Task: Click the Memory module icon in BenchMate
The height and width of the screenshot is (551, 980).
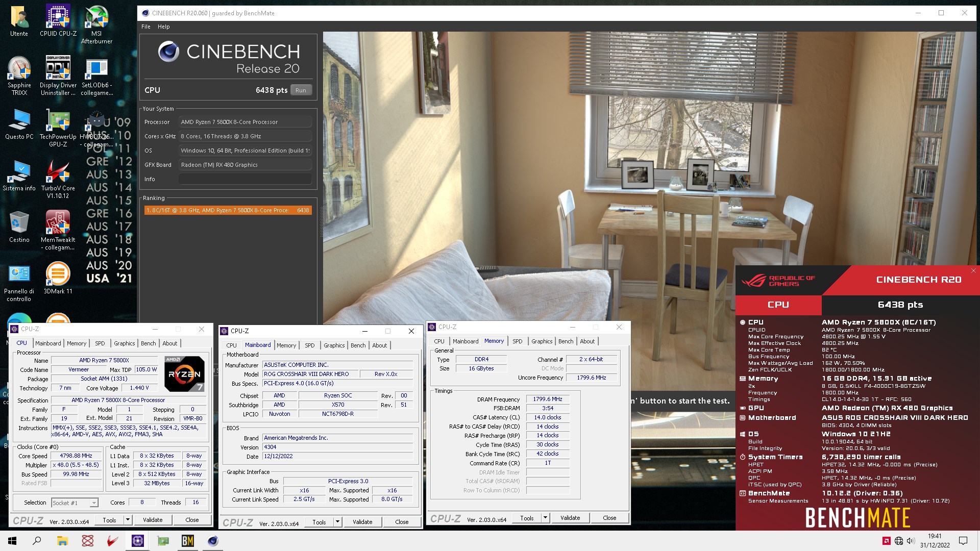Action: click(743, 379)
